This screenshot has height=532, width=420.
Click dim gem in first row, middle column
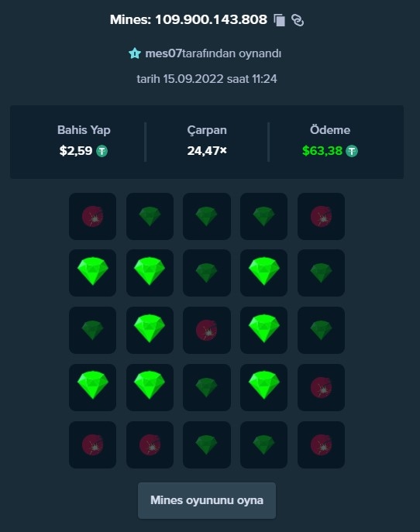(207, 217)
